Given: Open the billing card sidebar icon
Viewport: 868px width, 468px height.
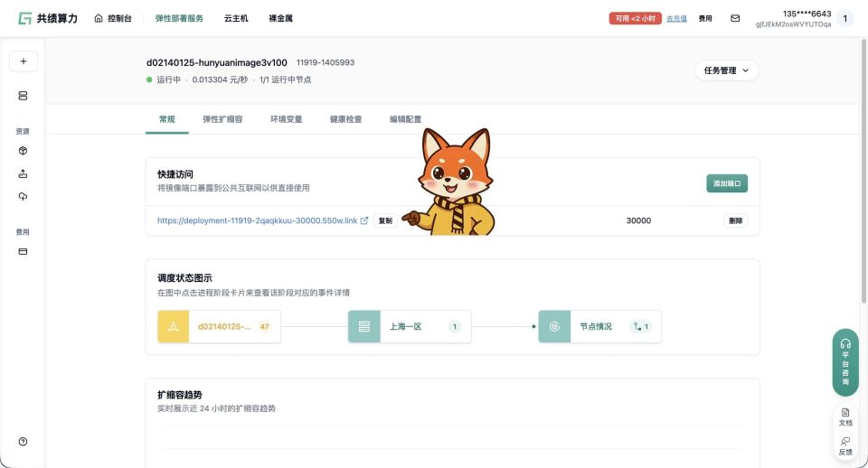Looking at the screenshot, I should click(x=23, y=251).
